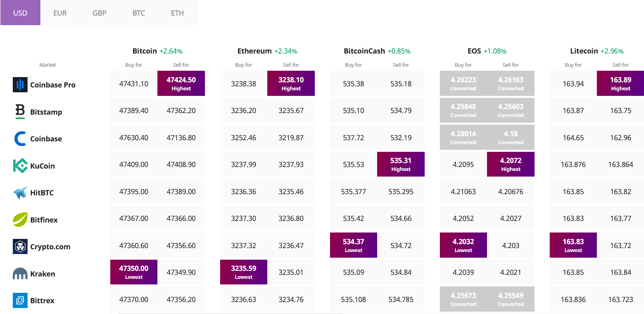Click Coinbase Pro BitcoinCash buy price 535.38
The height and width of the screenshot is (314, 644).
click(354, 83)
